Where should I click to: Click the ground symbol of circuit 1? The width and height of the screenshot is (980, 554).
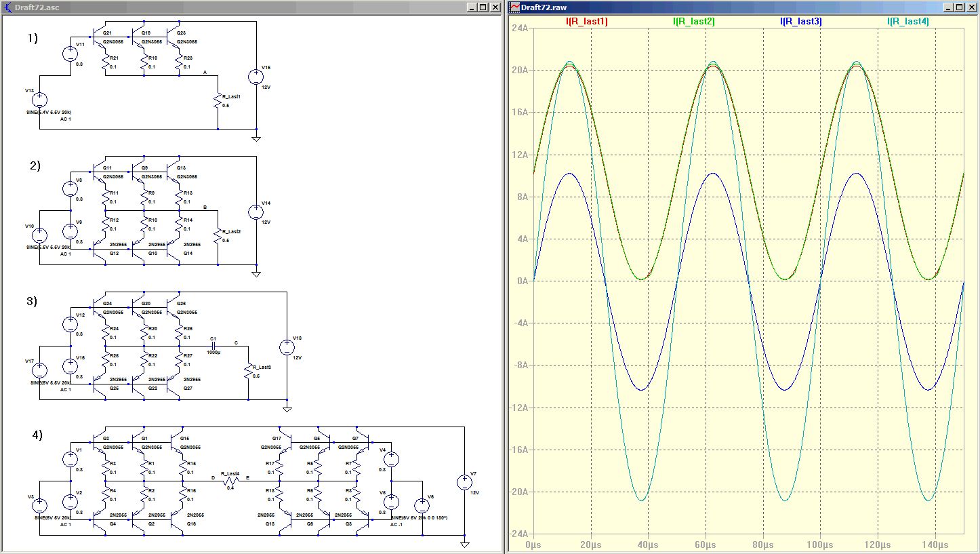click(x=256, y=138)
